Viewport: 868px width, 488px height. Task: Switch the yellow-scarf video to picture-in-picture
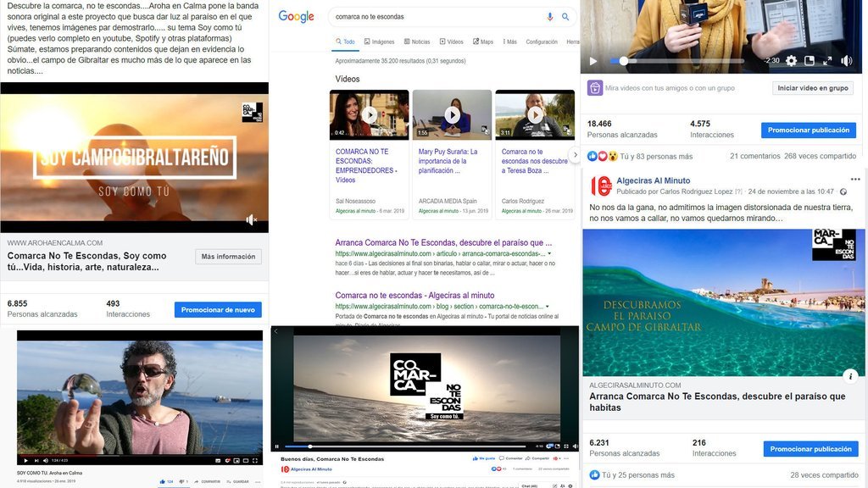click(x=810, y=60)
